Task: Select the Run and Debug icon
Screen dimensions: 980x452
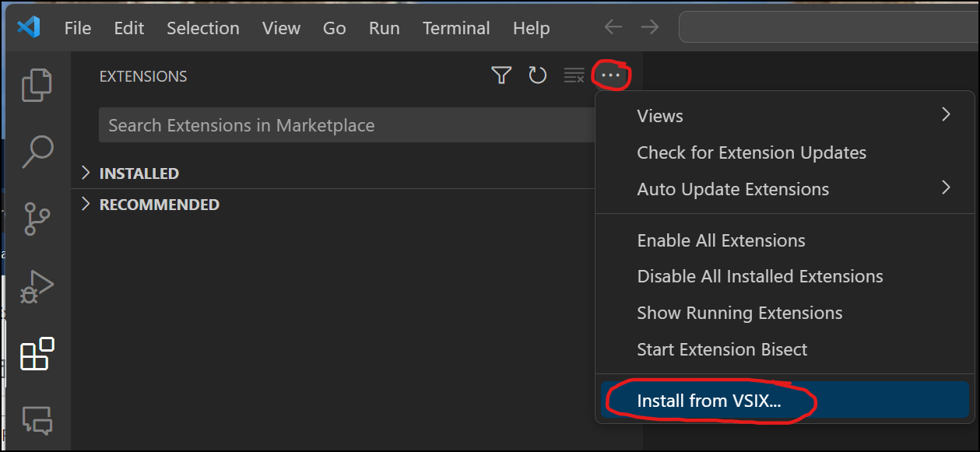Action: (x=37, y=286)
